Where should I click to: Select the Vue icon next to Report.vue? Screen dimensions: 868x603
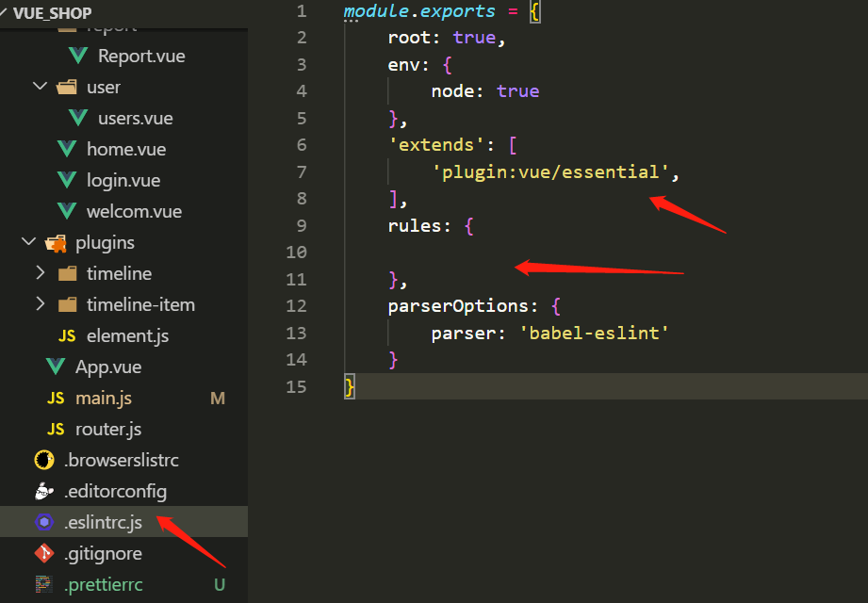coord(78,55)
